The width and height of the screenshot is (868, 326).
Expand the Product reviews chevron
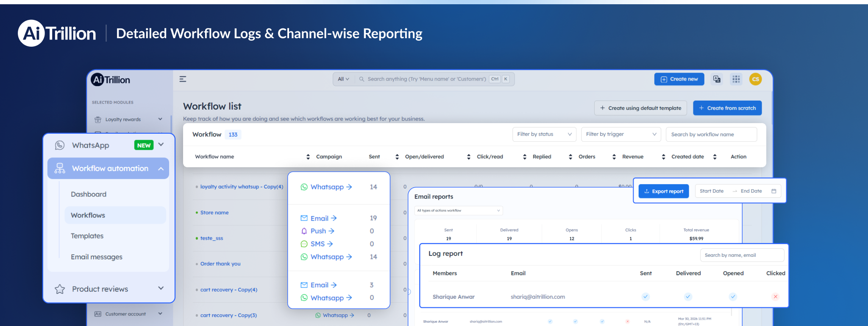[x=161, y=288]
